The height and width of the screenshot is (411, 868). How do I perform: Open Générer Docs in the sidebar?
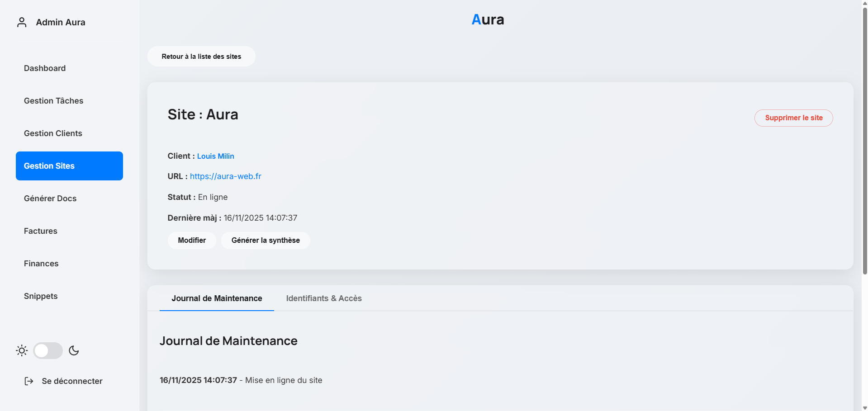[x=50, y=198]
